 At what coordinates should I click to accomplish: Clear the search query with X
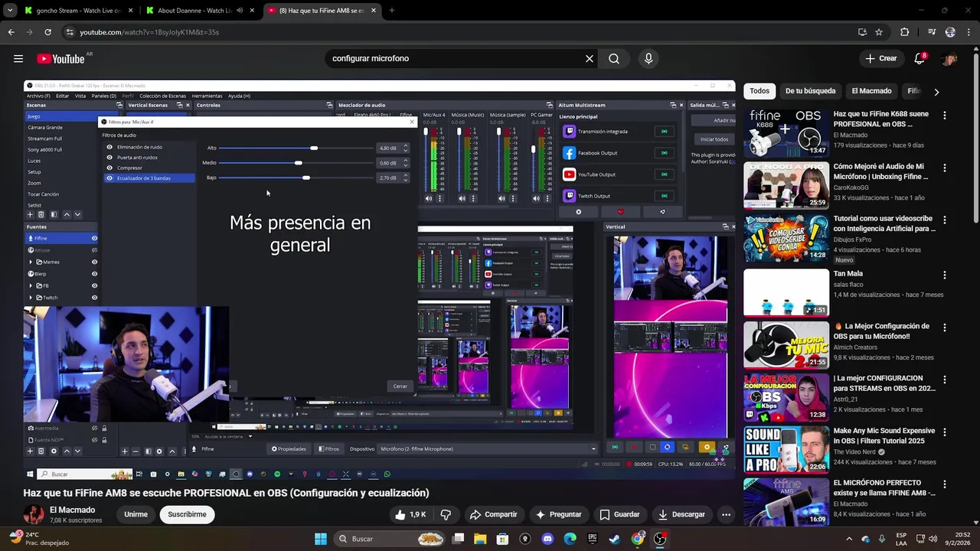click(590, 58)
